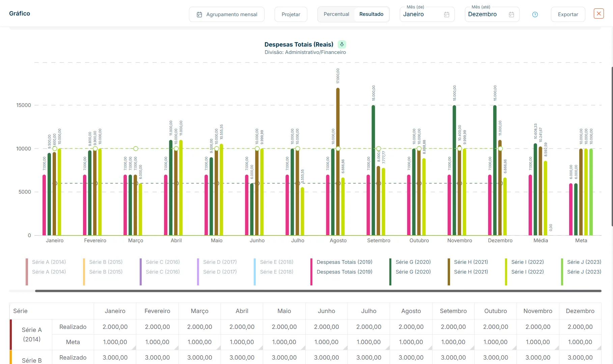Viewport: 613px width, 364px height.
Task: Open calendar icon of Mês (de) field
Action: pos(447,15)
